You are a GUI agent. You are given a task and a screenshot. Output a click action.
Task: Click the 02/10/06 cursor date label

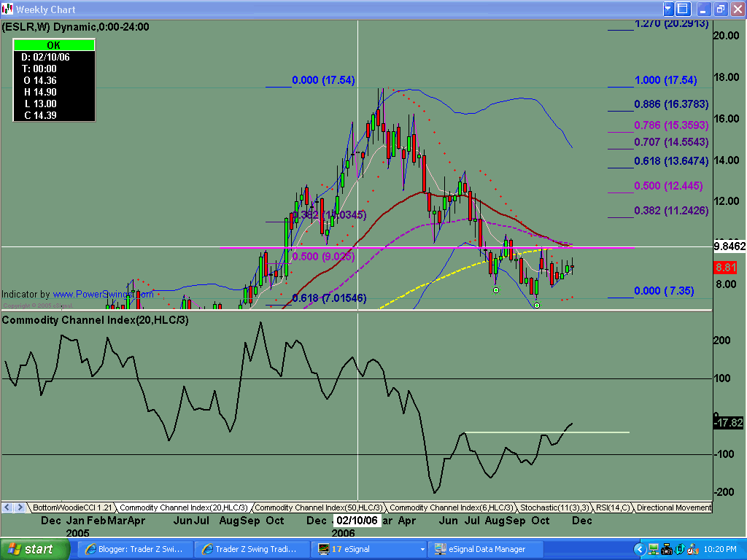pos(357,521)
